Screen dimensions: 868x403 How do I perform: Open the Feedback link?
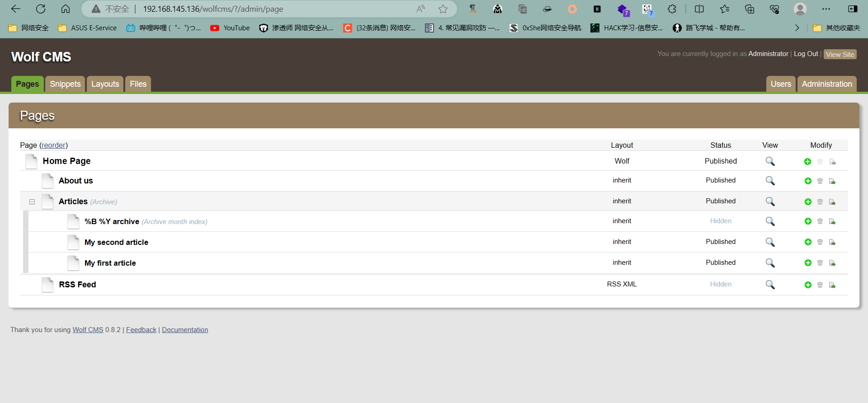pos(141,330)
